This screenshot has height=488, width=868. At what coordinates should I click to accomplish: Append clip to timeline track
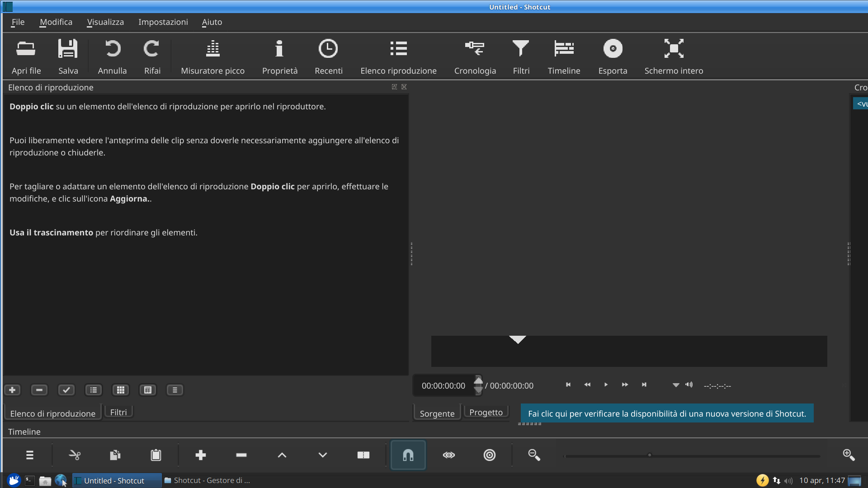(x=201, y=455)
